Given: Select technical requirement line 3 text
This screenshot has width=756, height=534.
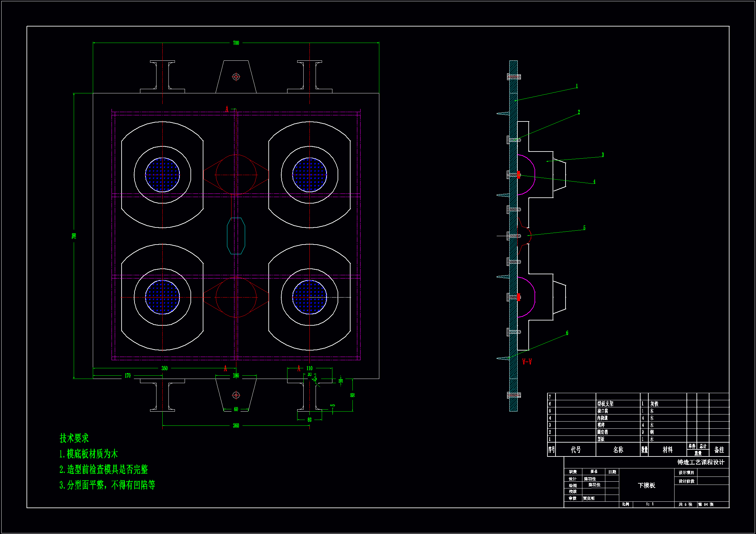Looking at the screenshot, I should click(x=107, y=485).
